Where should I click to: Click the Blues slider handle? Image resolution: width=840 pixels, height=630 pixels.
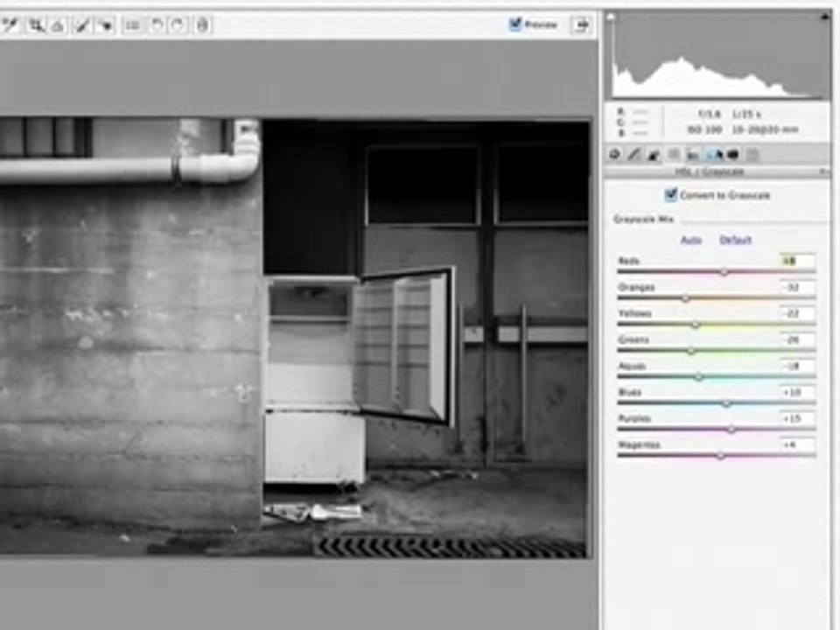click(x=726, y=403)
